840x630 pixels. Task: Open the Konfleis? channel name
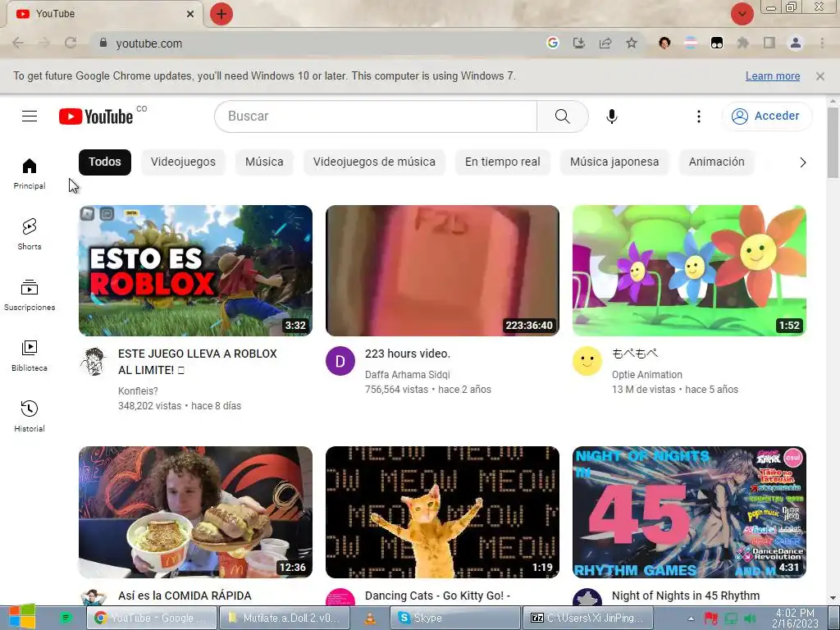(x=138, y=391)
